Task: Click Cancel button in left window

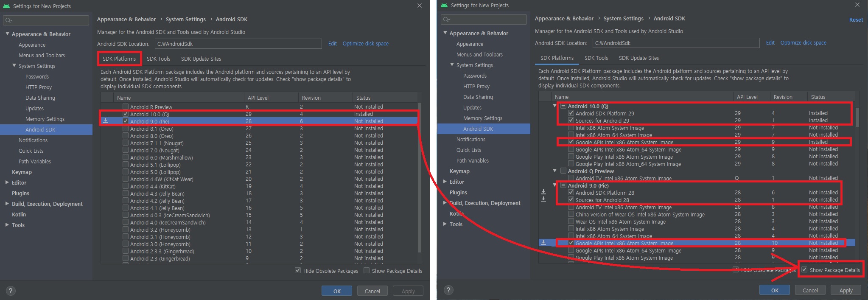Action: click(x=372, y=291)
